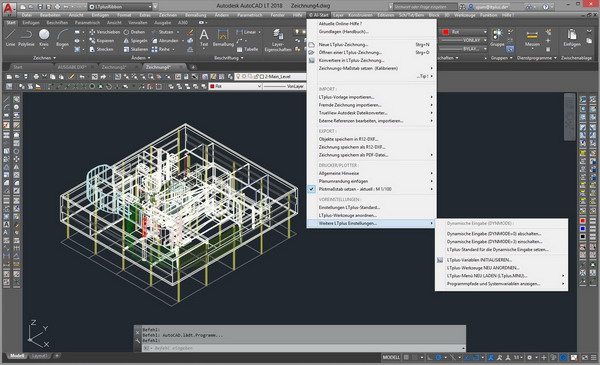Click Einstellungen LTplus-Standard entry
Screen dimensions: 600x365
coord(371,207)
